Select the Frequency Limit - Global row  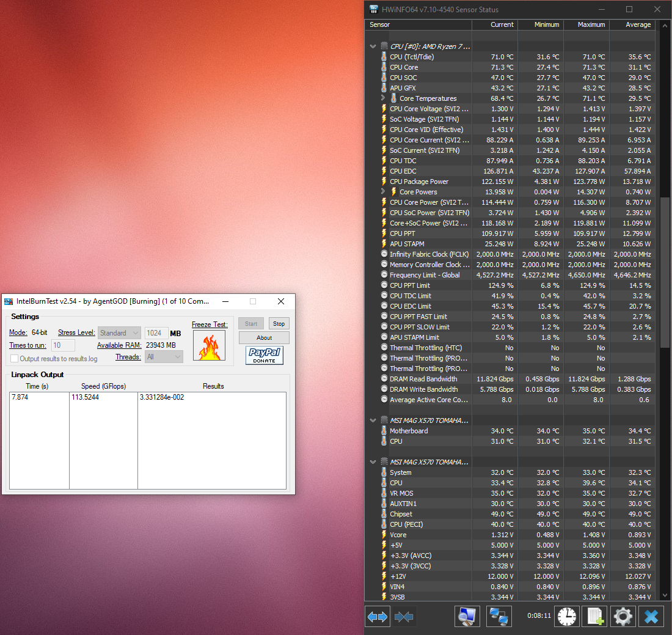pos(510,275)
